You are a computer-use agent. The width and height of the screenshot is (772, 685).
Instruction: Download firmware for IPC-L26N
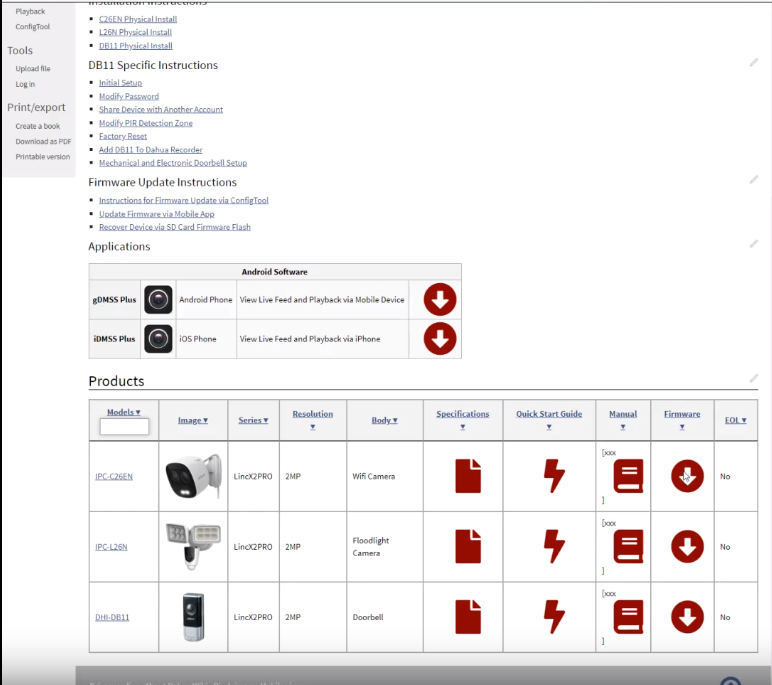[687, 547]
